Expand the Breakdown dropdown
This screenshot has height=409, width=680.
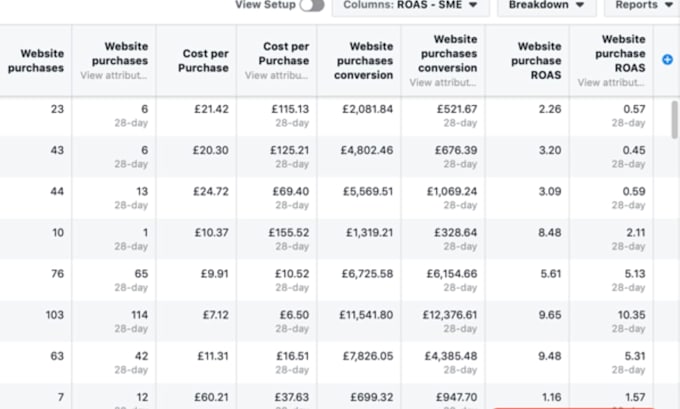click(x=546, y=6)
